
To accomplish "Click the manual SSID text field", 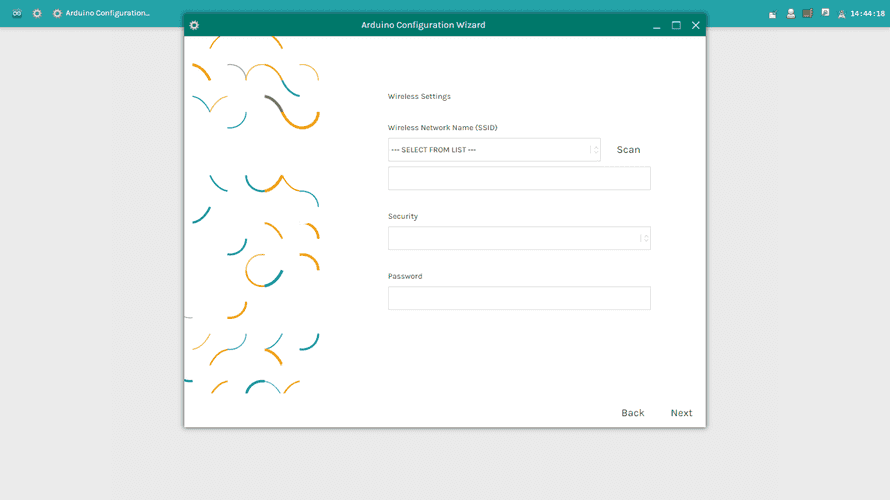I will click(519, 179).
